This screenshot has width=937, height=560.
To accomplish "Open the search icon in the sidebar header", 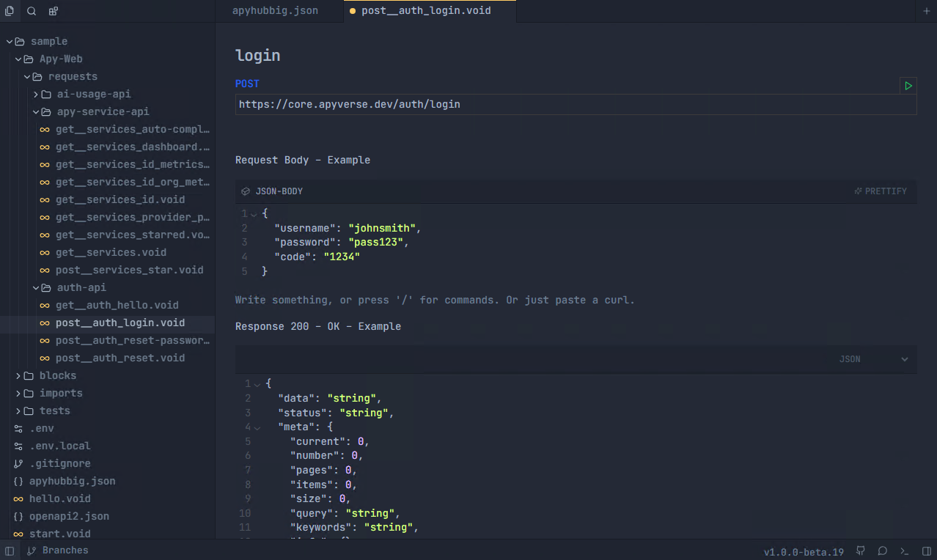I will (32, 11).
